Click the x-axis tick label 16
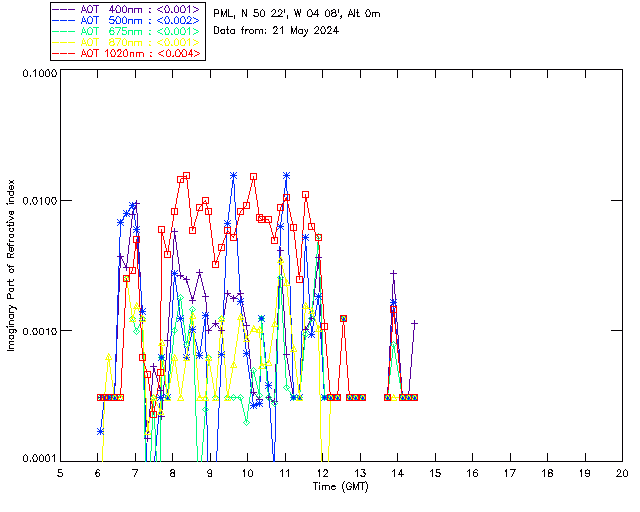The width and height of the screenshot is (640, 512). pos(472,473)
